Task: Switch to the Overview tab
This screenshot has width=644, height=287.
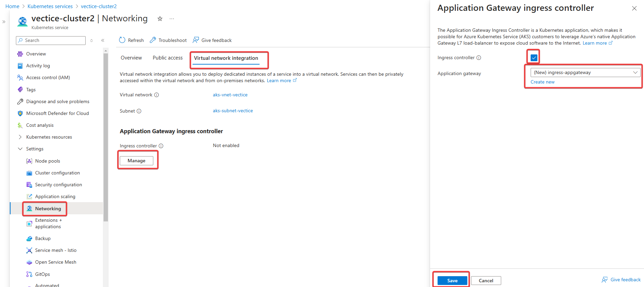Action: [x=131, y=58]
